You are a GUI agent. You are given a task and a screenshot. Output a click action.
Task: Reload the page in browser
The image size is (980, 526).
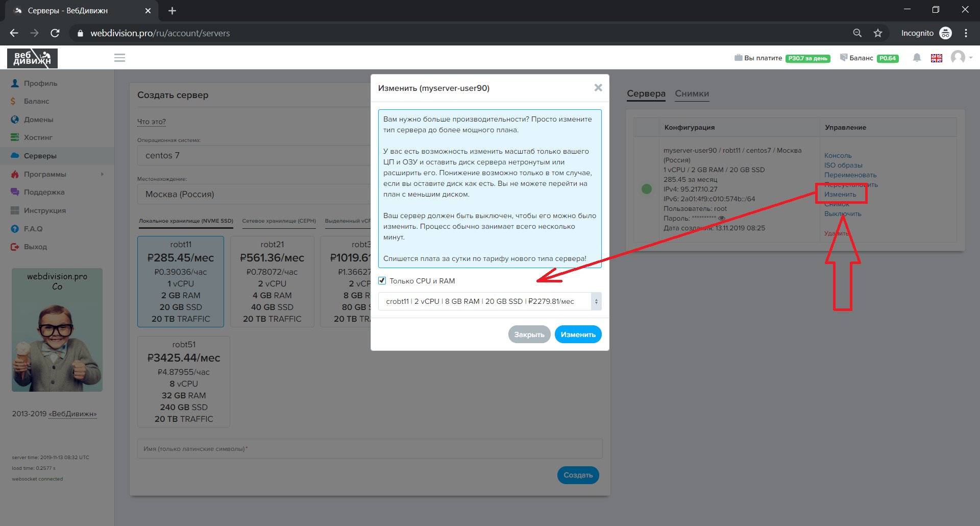click(x=55, y=33)
